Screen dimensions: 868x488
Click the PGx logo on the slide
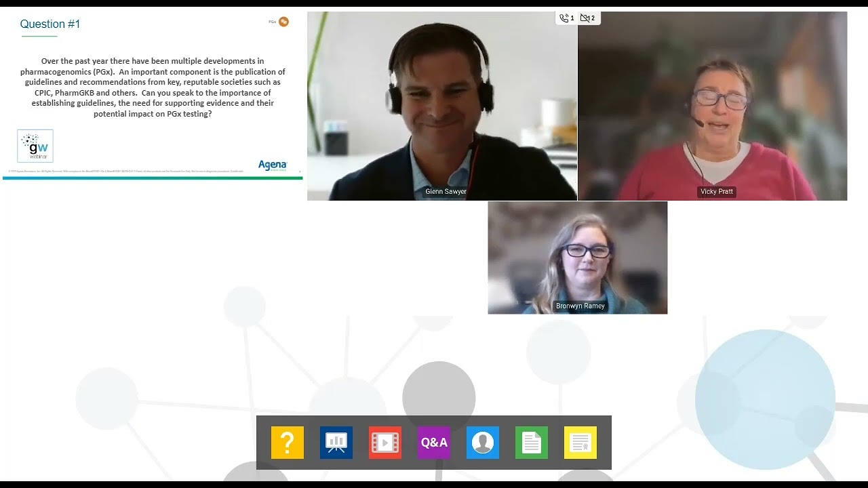point(279,22)
